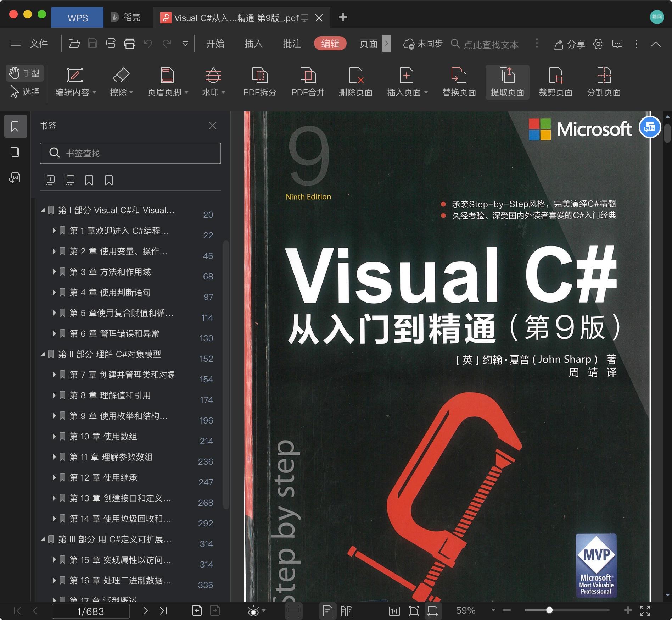Expand 第 3 章 方法和作用域 bookmark
The height and width of the screenshot is (620, 672).
54,272
